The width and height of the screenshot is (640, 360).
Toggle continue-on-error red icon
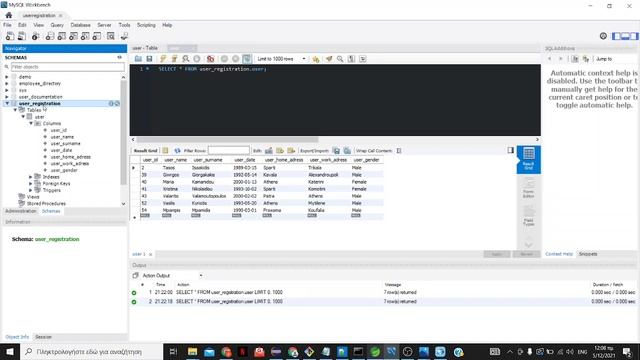tap(211, 59)
